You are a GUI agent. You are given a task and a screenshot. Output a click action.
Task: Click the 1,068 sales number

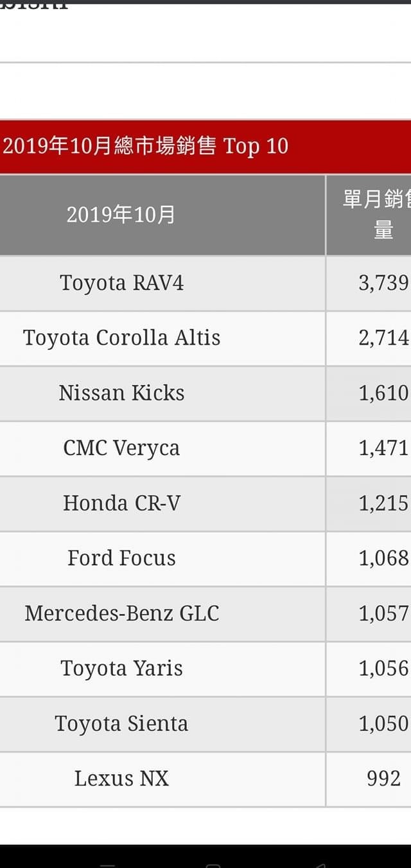pyautogui.click(x=383, y=558)
